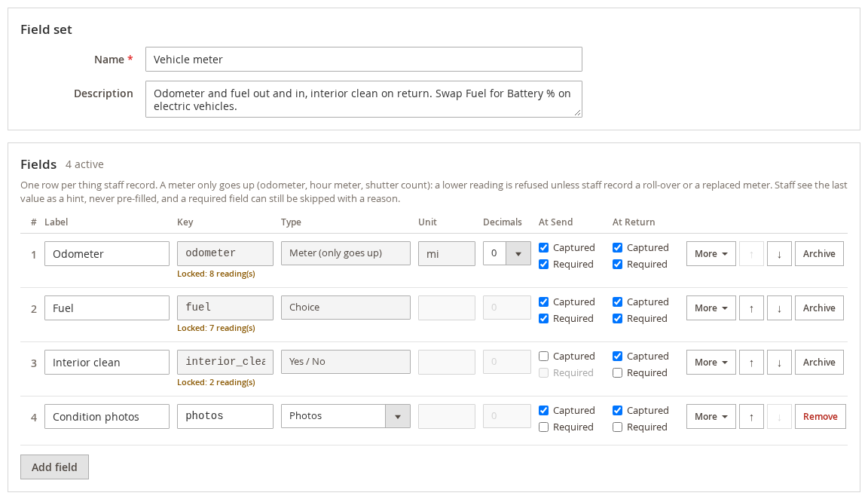Open More menu for Odometer

tap(711, 254)
